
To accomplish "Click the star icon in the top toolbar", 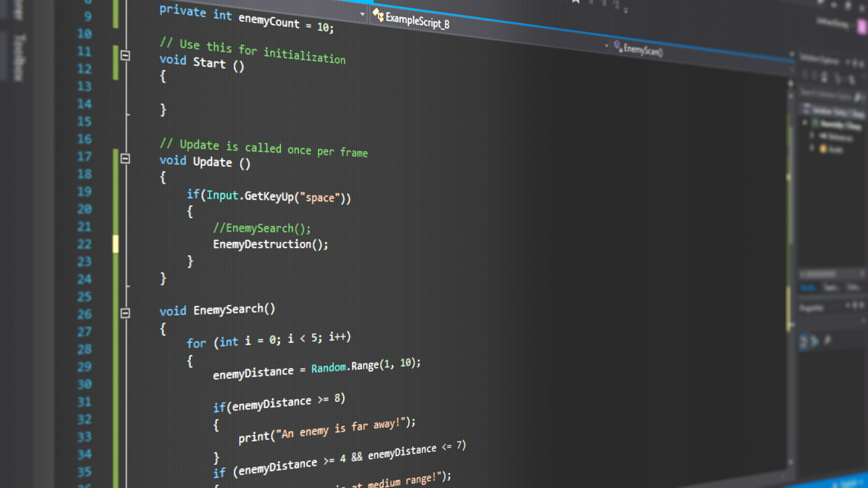I will coord(575,3).
